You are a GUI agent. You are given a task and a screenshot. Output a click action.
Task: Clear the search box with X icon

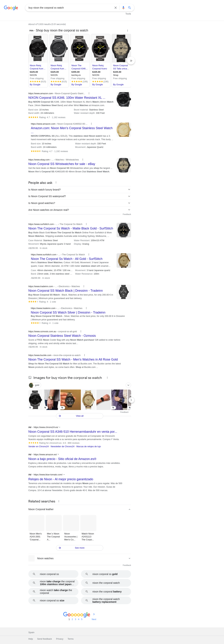pos(116,8)
